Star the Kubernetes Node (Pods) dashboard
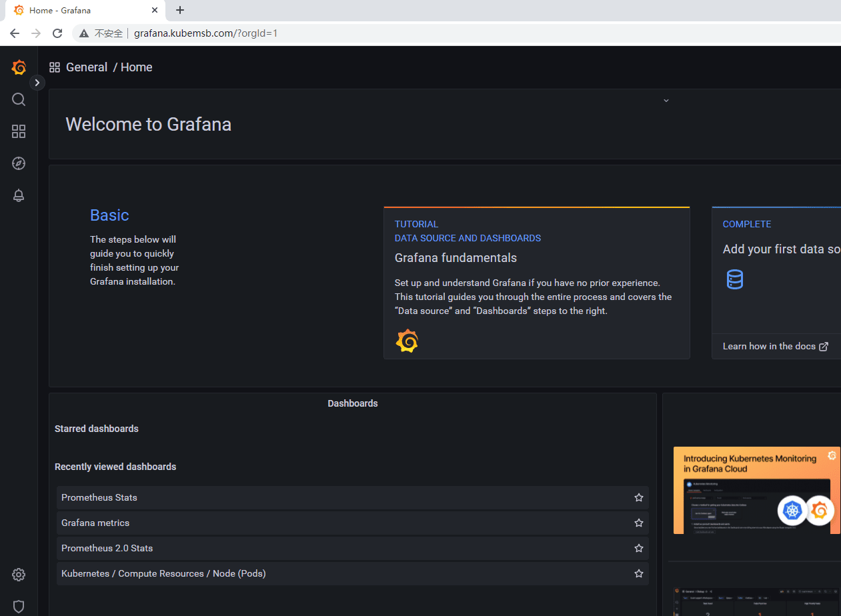This screenshot has width=841, height=616. pyautogui.click(x=639, y=573)
